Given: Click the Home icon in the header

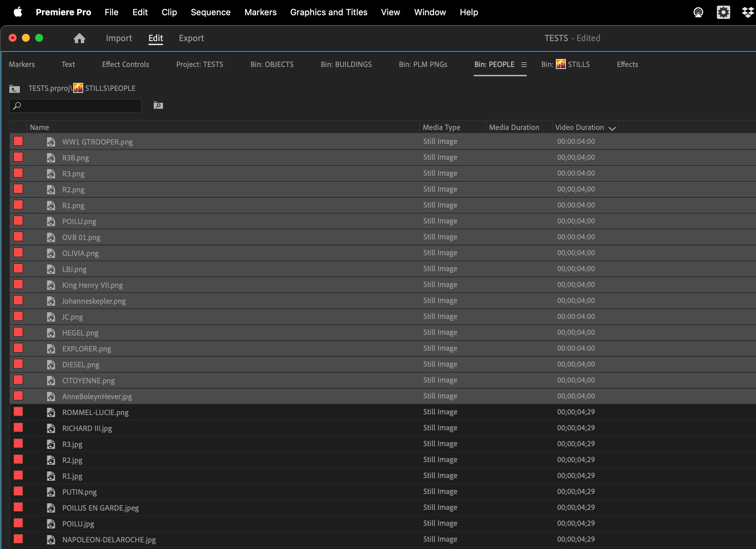Looking at the screenshot, I should [79, 38].
